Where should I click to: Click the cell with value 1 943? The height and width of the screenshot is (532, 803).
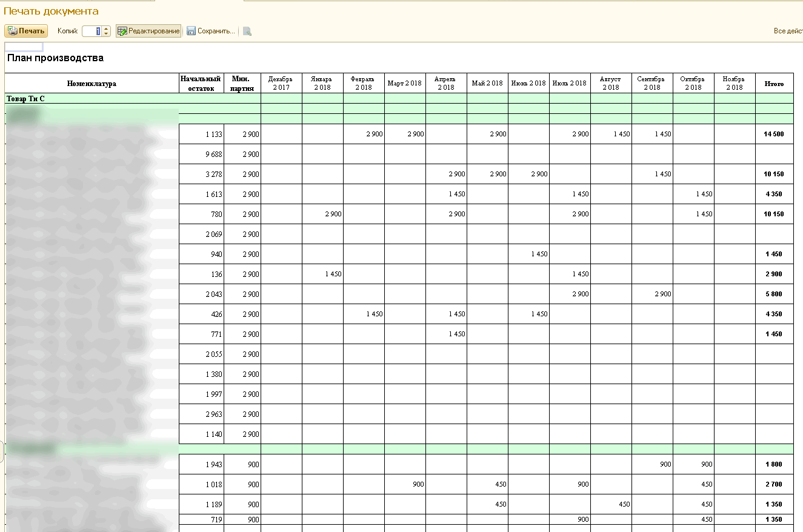tap(201, 464)
